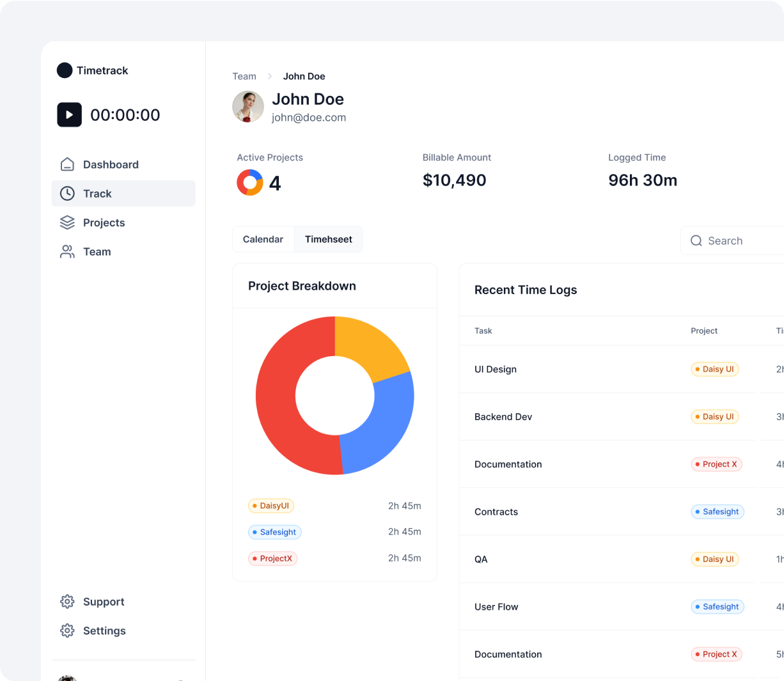Open Settings from the sidebar gear icon
Image resolution: width=784 pixels, height=681 pixels.
tap(67, 631)
